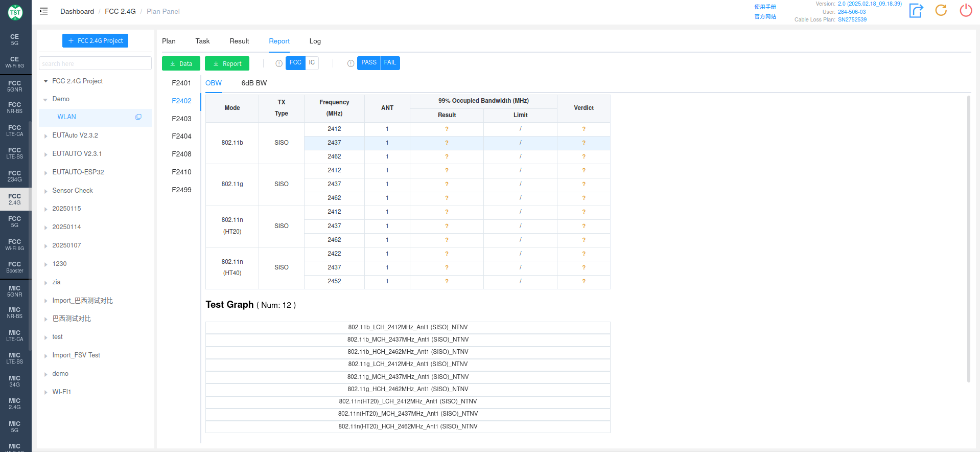980x452 pixels.
Task: Select FCC standard toggle
Action: (x=295, y=63)
